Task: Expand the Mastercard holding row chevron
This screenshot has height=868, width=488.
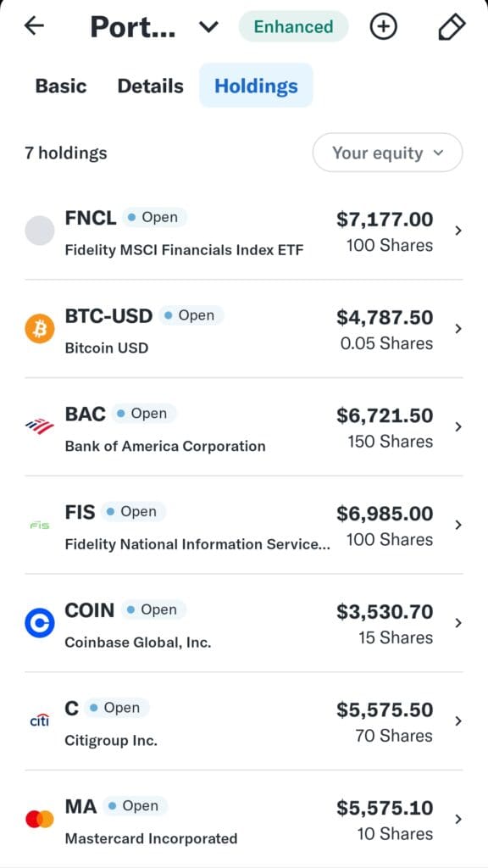Action: (x=458, y=819)
